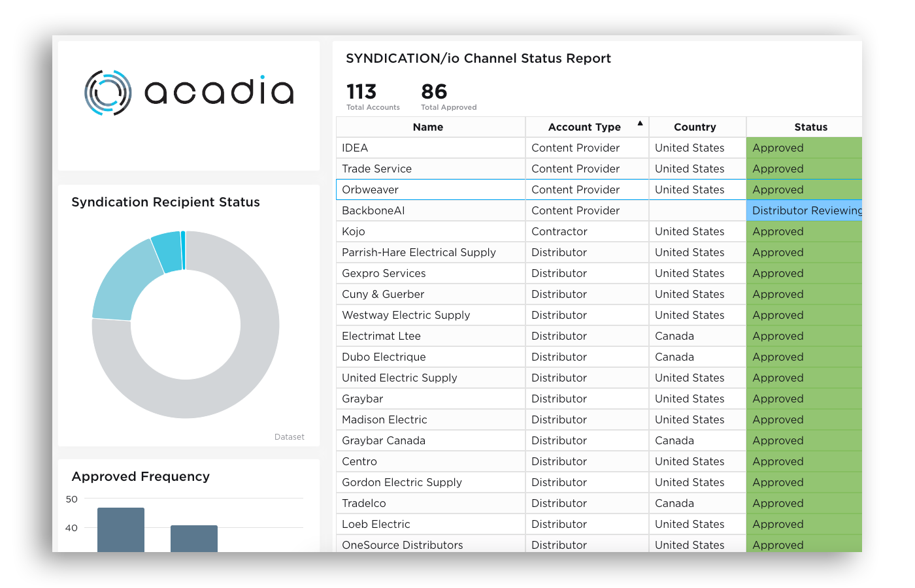The height and width of the screenshot is (588, 915).
Task: Select Kojo's Contractor account type cell
Action: click(x=559, y=232)
